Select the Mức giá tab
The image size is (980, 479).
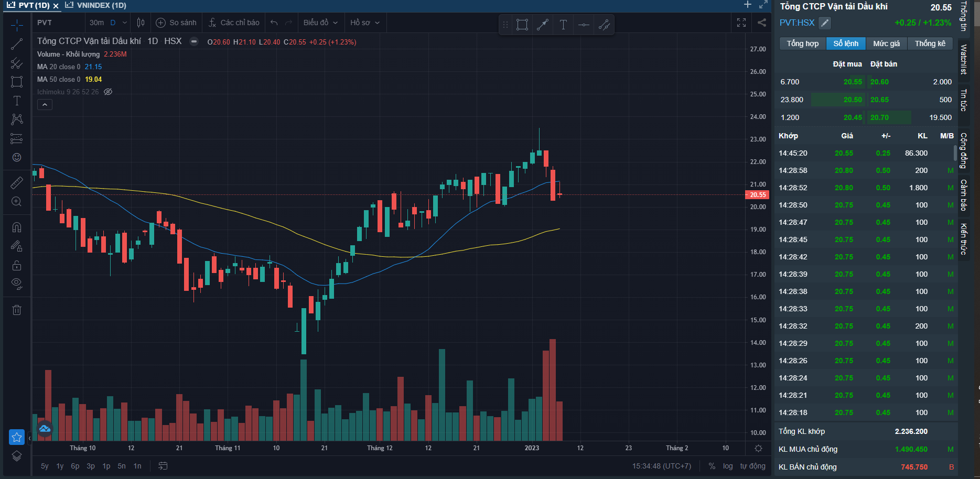point(886,43)
